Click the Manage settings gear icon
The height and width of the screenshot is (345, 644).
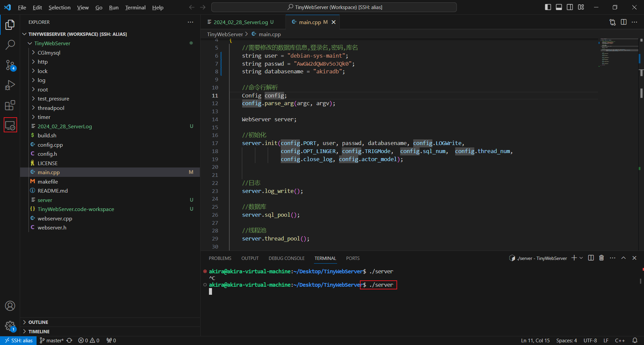(x=10, y=326)
